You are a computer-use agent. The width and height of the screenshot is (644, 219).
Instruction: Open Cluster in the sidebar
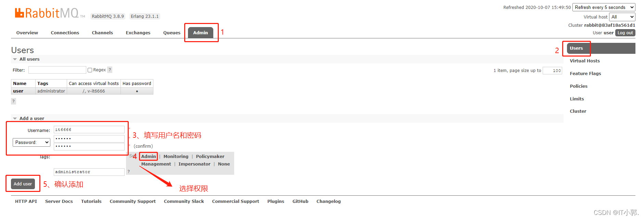click(x=578, y=111)
